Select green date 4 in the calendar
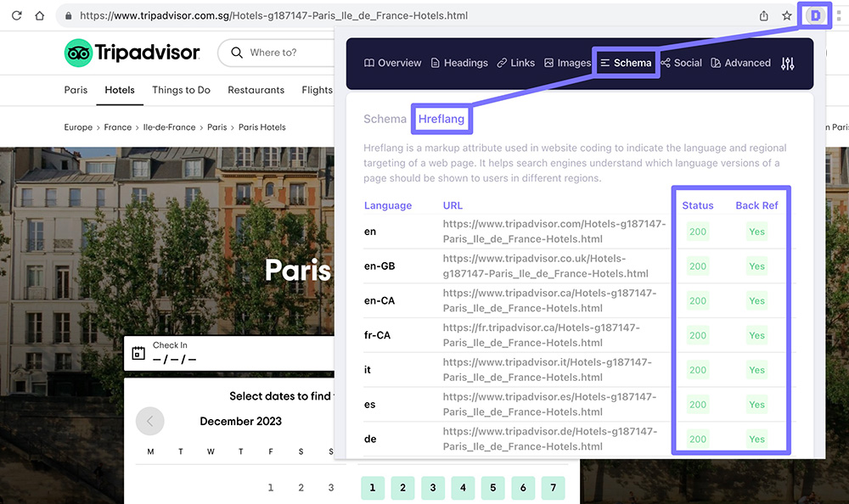The width and height of the screenshot is (849, 504). point(463,488)
